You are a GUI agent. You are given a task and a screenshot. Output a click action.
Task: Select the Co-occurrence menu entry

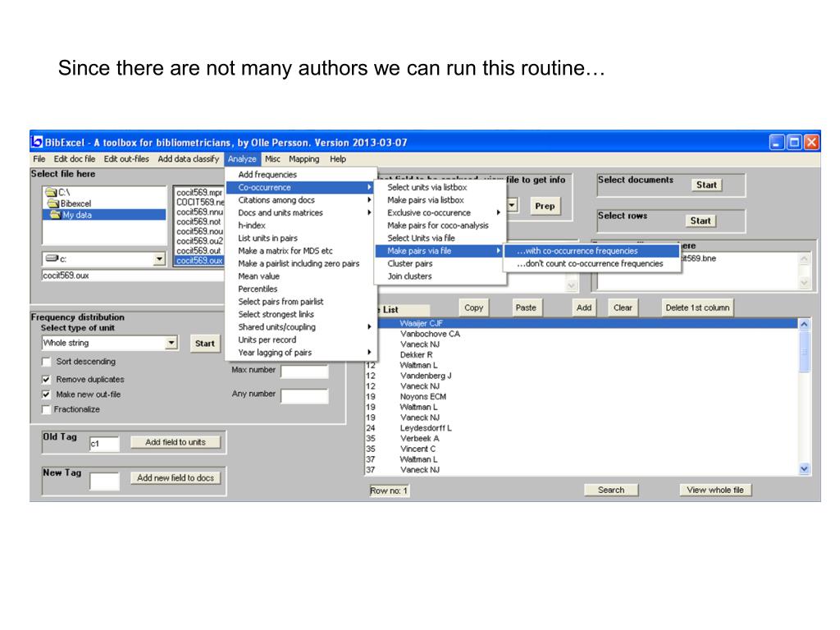click(300, 188)
